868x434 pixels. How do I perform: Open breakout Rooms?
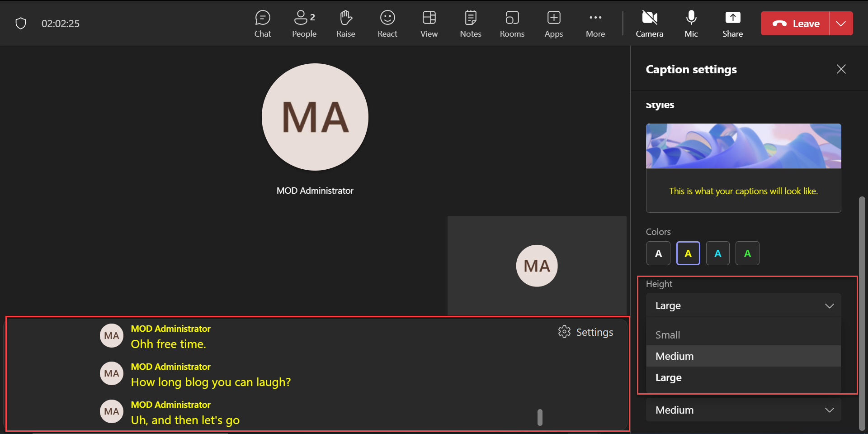click(512, 24)
